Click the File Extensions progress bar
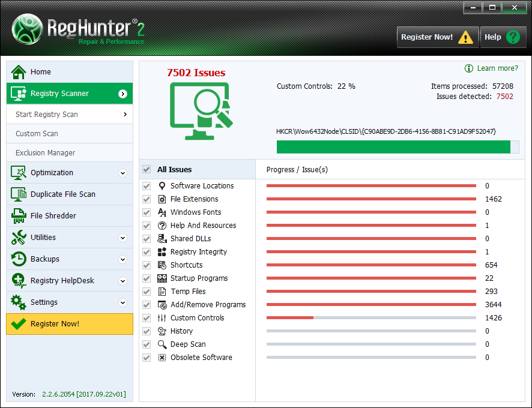 coord(371,199)
